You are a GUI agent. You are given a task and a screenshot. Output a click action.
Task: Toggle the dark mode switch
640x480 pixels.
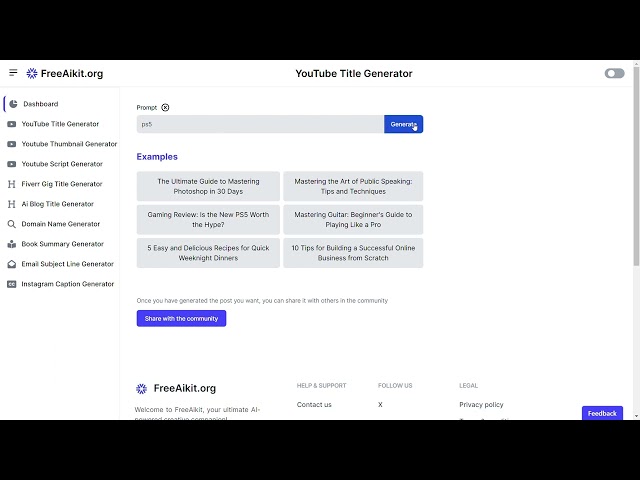click(614, 73)
